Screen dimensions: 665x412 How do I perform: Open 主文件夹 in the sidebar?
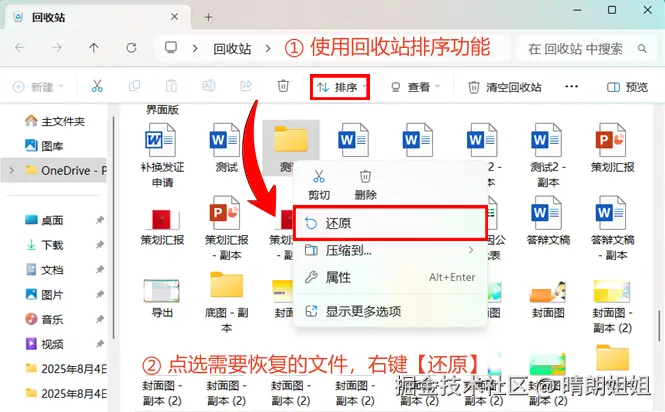click(x=55, y=121)
